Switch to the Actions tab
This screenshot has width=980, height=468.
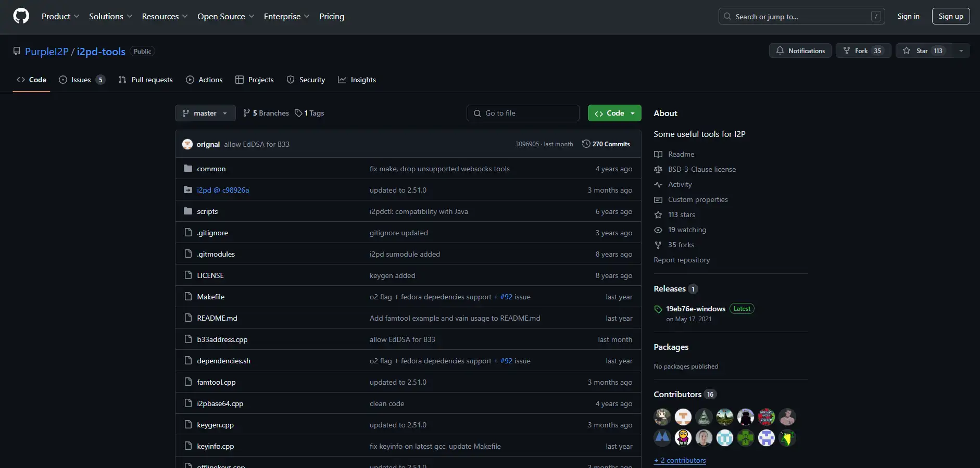coord(204,80)
